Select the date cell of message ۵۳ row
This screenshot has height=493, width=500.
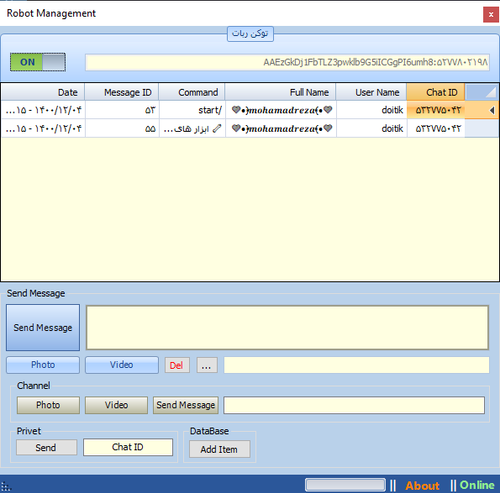click(43, 110)
